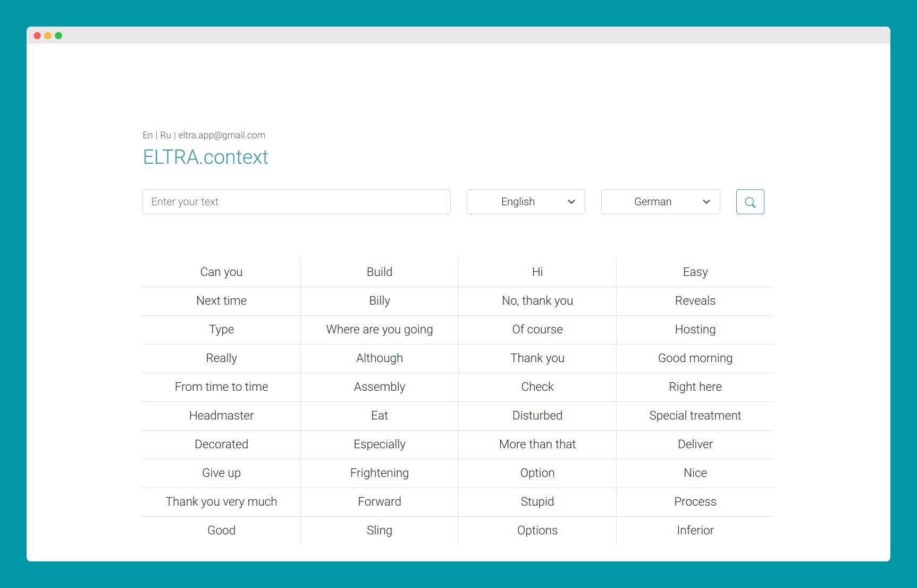Switch interface language to Ru
Image resolution: width=917 pixels, height=588 pixels.
(165, 135)
